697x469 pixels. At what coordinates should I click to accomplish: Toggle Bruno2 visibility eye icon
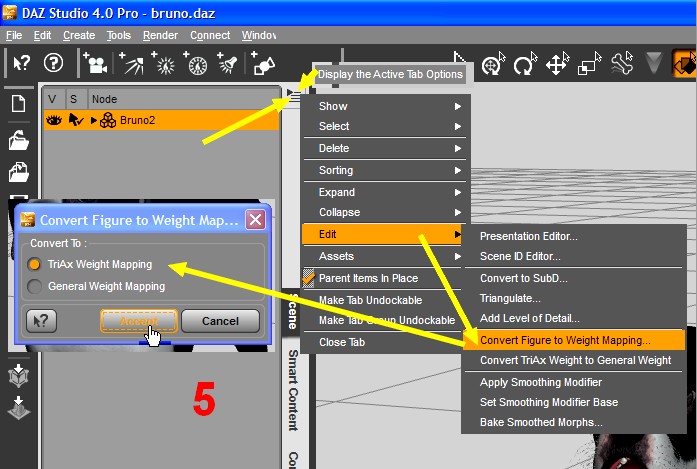click(54, 120)
